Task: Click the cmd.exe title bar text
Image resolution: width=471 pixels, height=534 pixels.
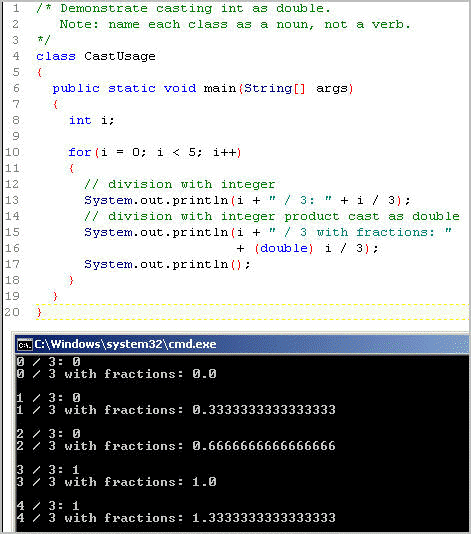Action: click(x=125, y=344)
